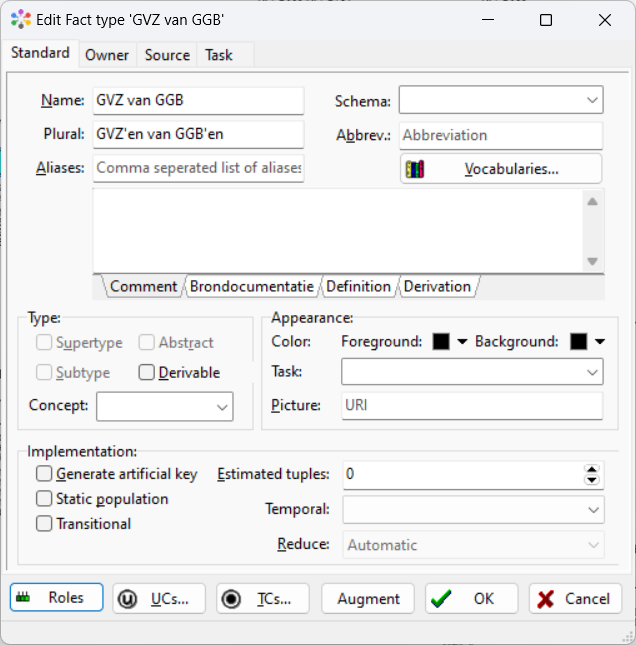Tick the Transitional checkbox
The image size is (636, 645).
[x=44, y=524]
